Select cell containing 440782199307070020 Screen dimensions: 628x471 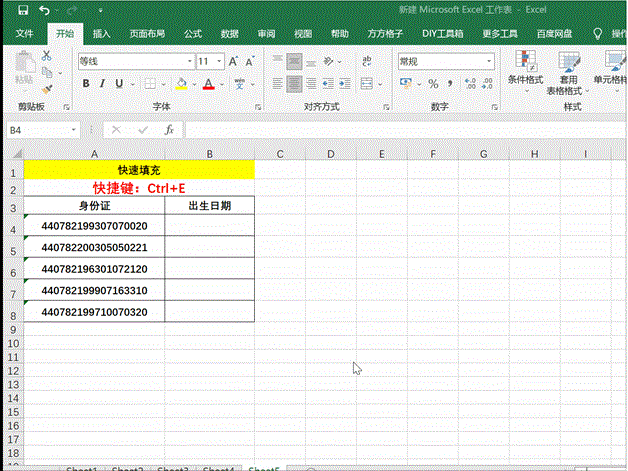(x=94, y=227)
